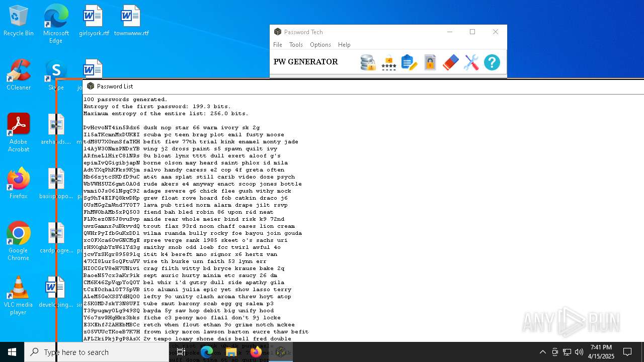Screen dimensions: 644x362
Task: Select the Recycle Bin desktop icon
Action: point(19,21)
